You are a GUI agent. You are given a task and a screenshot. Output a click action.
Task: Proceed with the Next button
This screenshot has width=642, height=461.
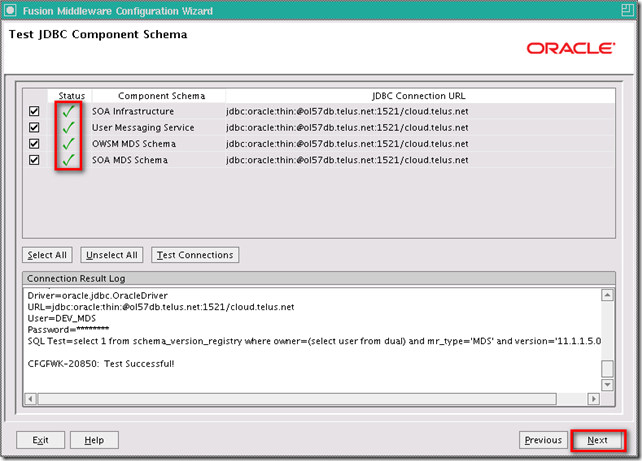coord(597,440)
